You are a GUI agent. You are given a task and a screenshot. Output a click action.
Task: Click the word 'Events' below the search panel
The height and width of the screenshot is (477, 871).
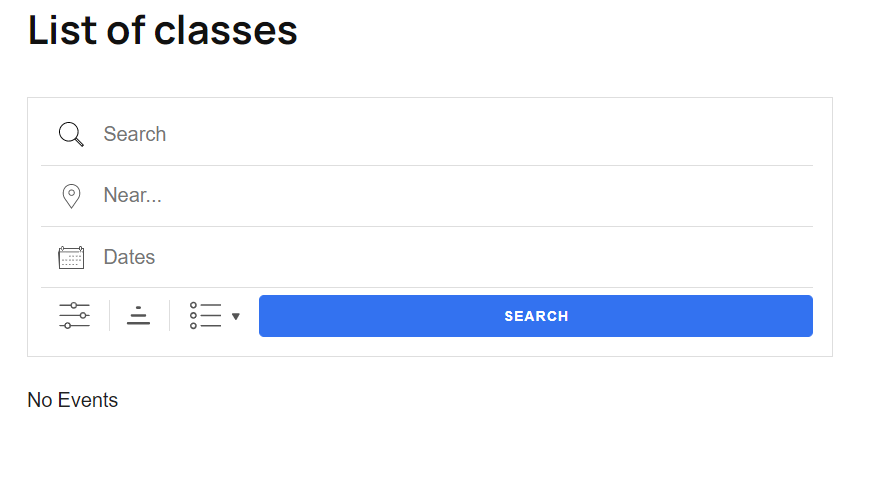tap(88, 401)
